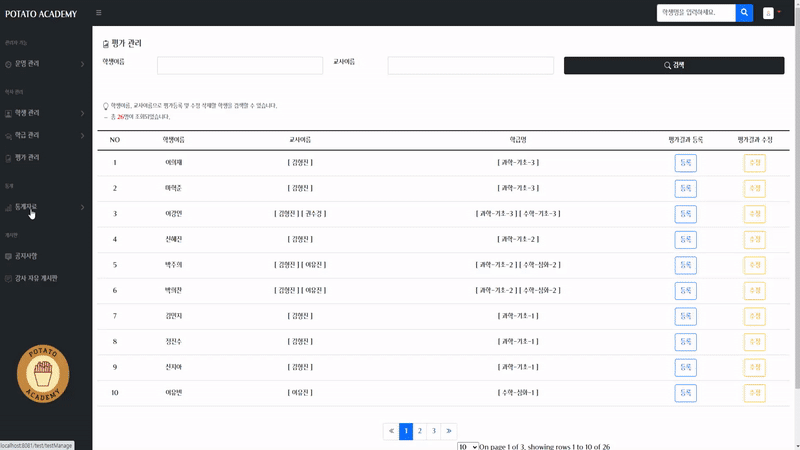
Task: Go to next pages with » button
Action: click(449, 431)
